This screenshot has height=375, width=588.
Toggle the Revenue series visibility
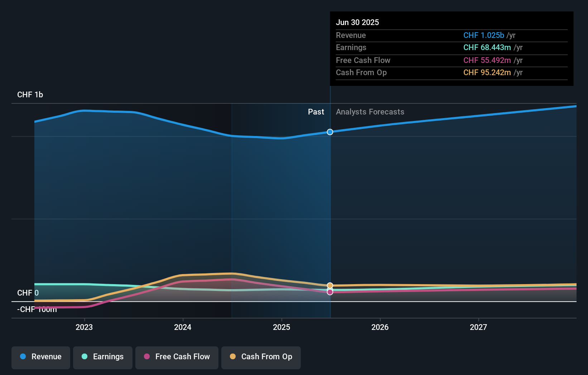[40, 357]
